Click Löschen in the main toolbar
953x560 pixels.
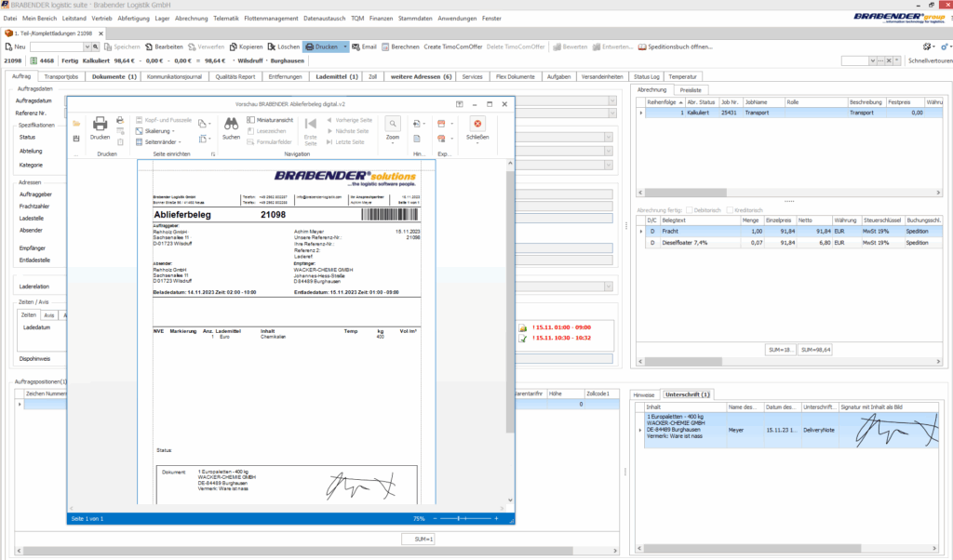(x=284, y=47)
